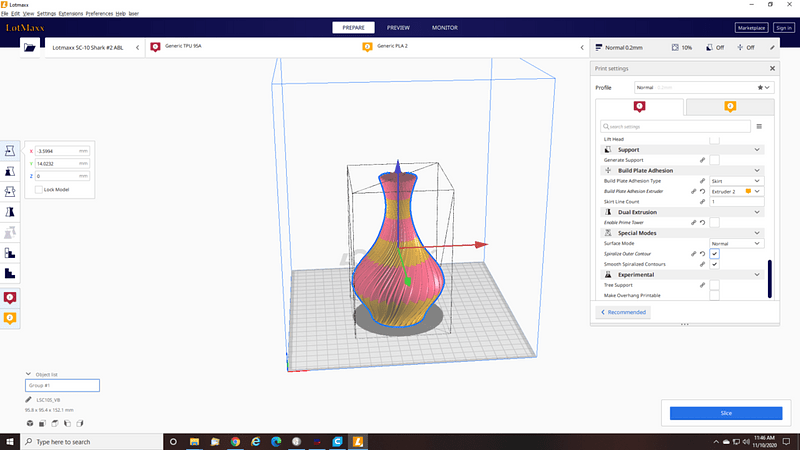Enable Tree Support checkbox
800x450 pixels.
point(714,285)
